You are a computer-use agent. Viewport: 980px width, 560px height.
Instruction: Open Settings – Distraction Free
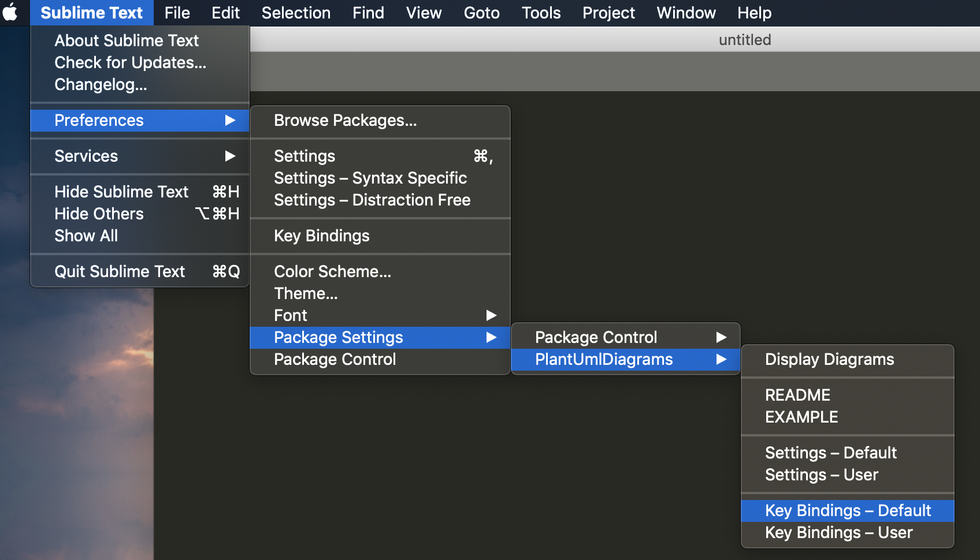point(372,200)
